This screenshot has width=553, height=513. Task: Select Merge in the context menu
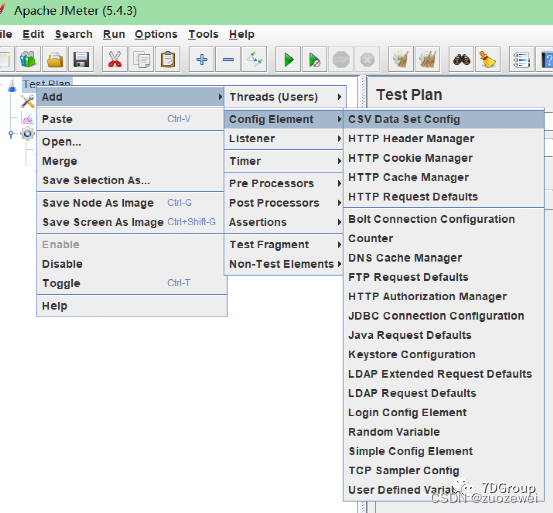coord(131,161)
